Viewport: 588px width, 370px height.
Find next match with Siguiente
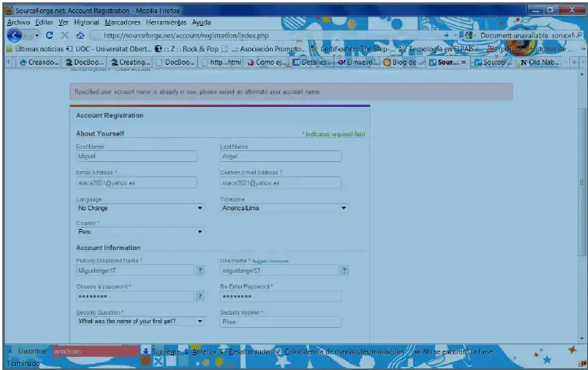pyautogui.click(x=161, y=351)
